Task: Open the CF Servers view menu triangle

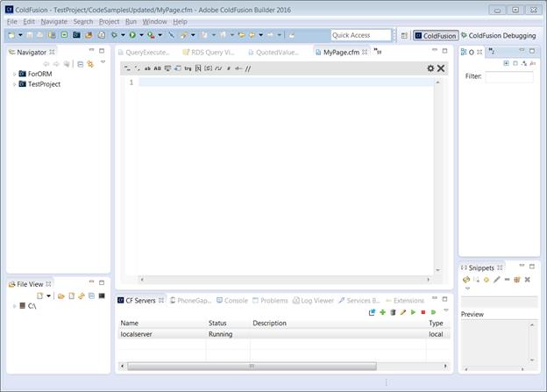Action: pyautogui.click(x=446, y=310)
